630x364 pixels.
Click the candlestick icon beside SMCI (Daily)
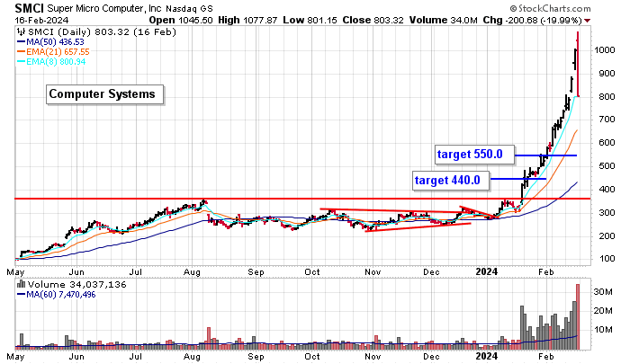pos(21,31)
